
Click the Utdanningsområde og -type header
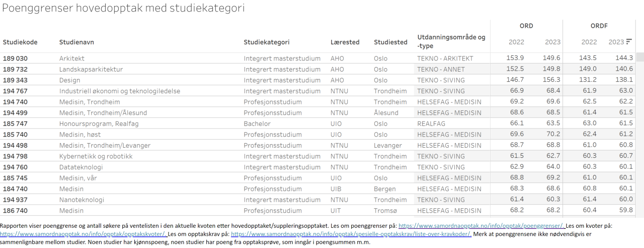pos(451,42)
